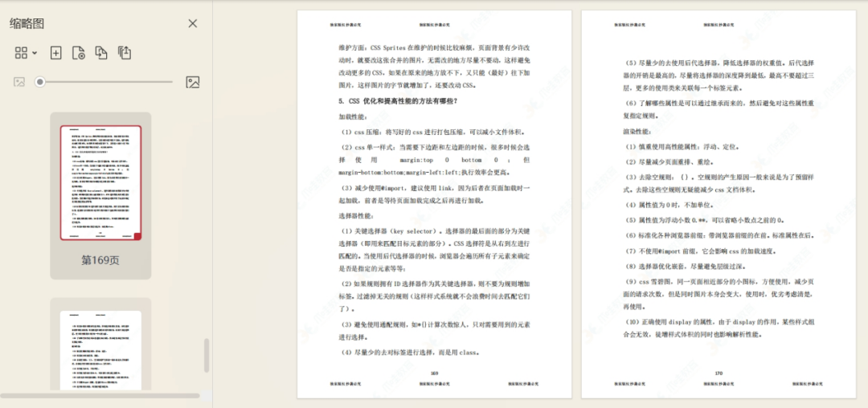The width and height of the screenshot is (868, 408).
Task: Click the '加载性能：' line
Action: (353, 116)
